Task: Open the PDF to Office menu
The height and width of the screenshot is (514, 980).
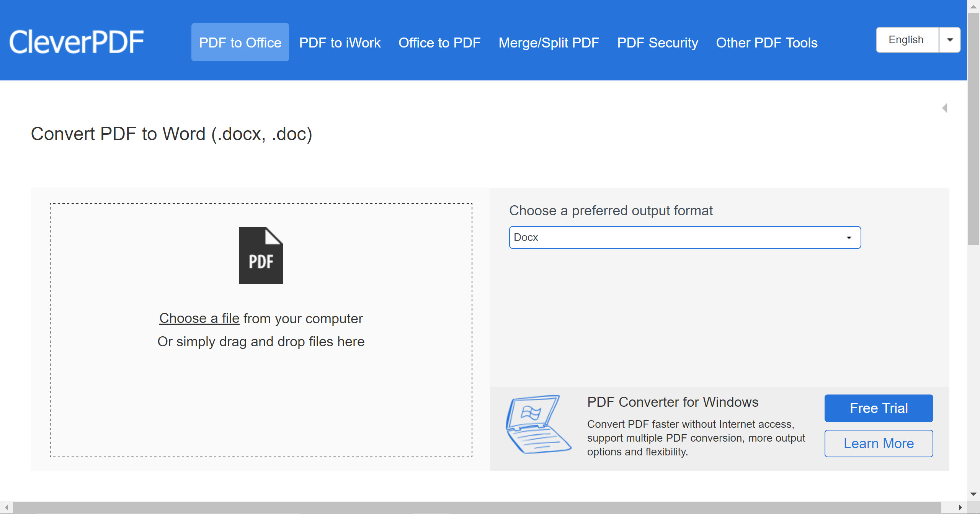Action: tap(240, 42)
